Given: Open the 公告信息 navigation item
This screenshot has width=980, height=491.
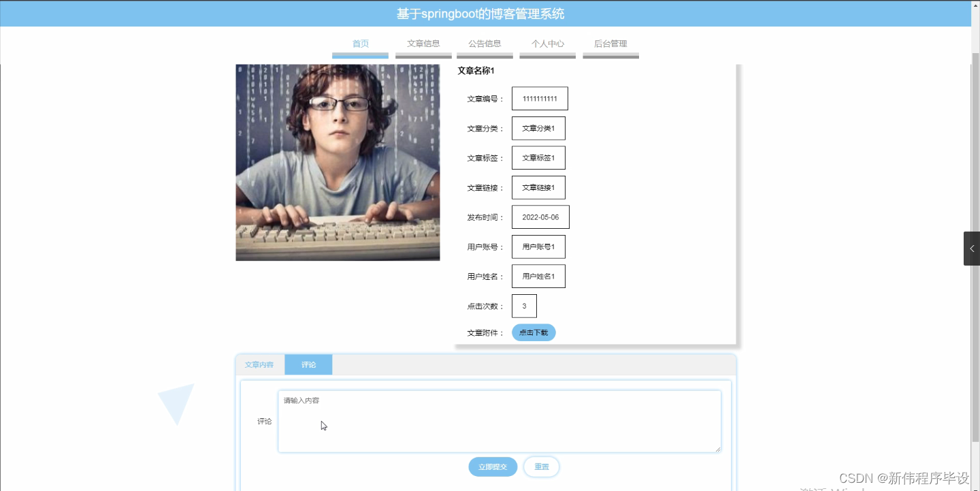Looking at the screenshot, I should tap(485, 43).
